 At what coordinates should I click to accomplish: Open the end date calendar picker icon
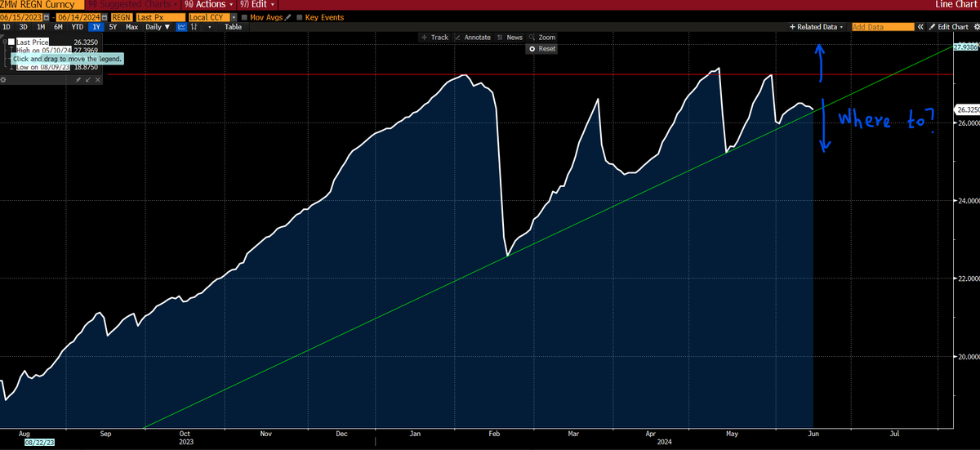tap(105, 17)
